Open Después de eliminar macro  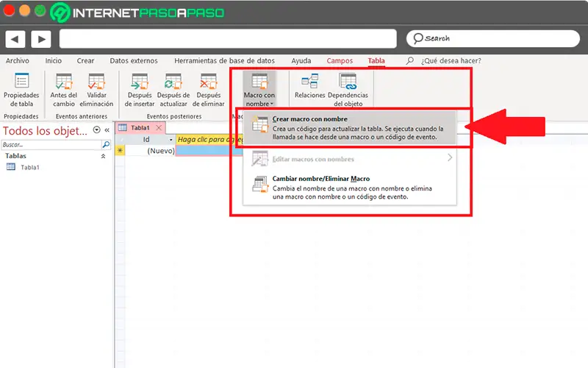pyautogui.click(x=209, y=90)
